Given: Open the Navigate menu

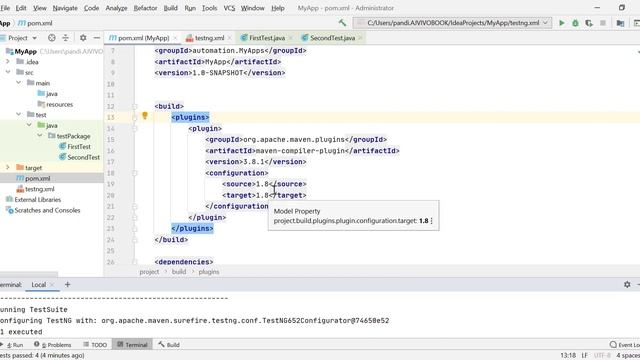Looking at the screenshot, I should [x=65, y=8].
